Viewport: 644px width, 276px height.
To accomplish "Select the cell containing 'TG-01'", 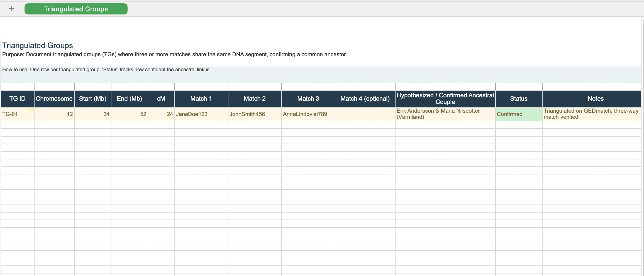I will 18,114.
